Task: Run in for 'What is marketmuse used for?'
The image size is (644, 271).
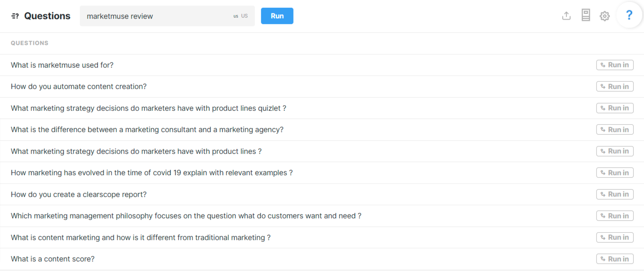Action: [x=614, y=65]
